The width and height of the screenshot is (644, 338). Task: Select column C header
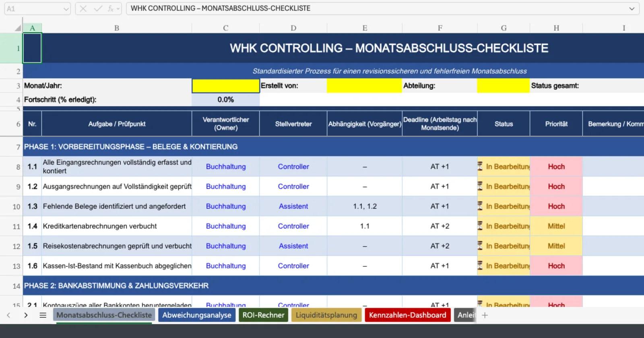pyautogui.click(x=226, y=28)
